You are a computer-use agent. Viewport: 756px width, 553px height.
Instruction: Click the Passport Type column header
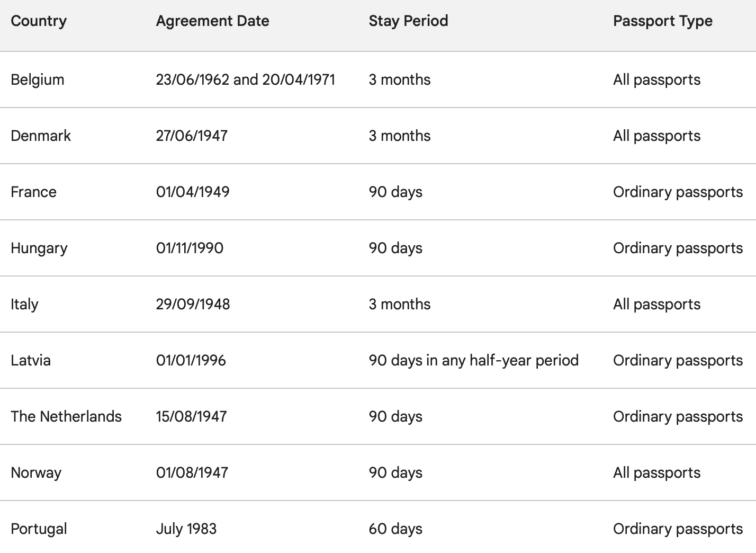662,21
